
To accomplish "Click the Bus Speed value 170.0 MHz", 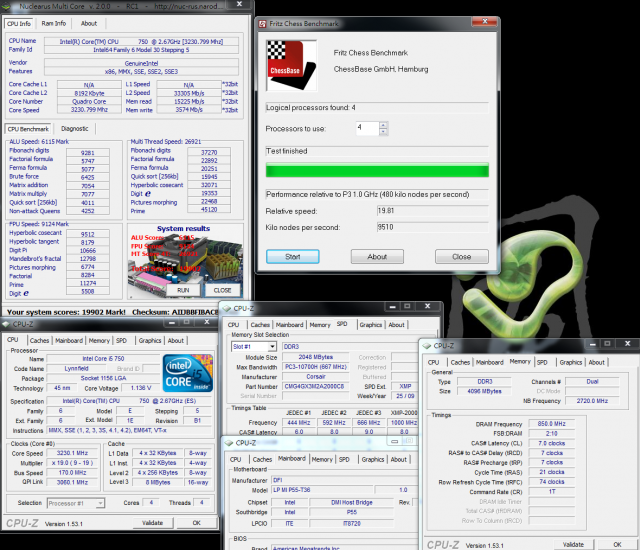I will (72, 472).
